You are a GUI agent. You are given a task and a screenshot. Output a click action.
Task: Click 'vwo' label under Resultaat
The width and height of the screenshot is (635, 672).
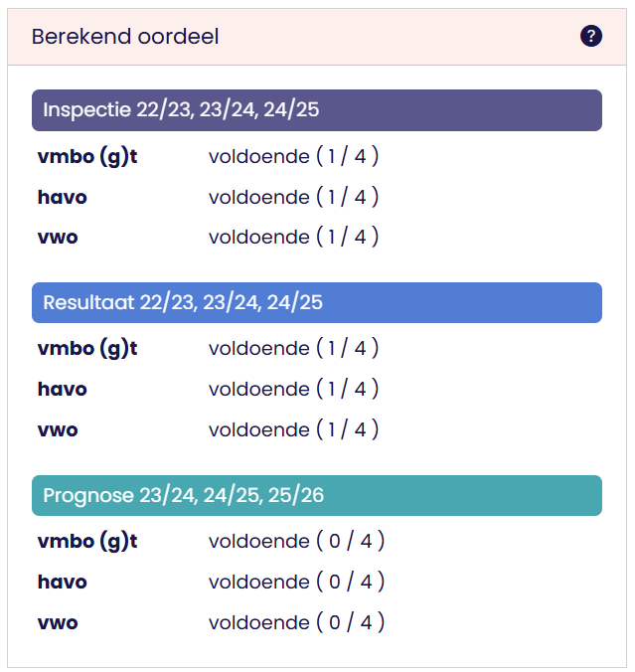[x=58, y=429]
